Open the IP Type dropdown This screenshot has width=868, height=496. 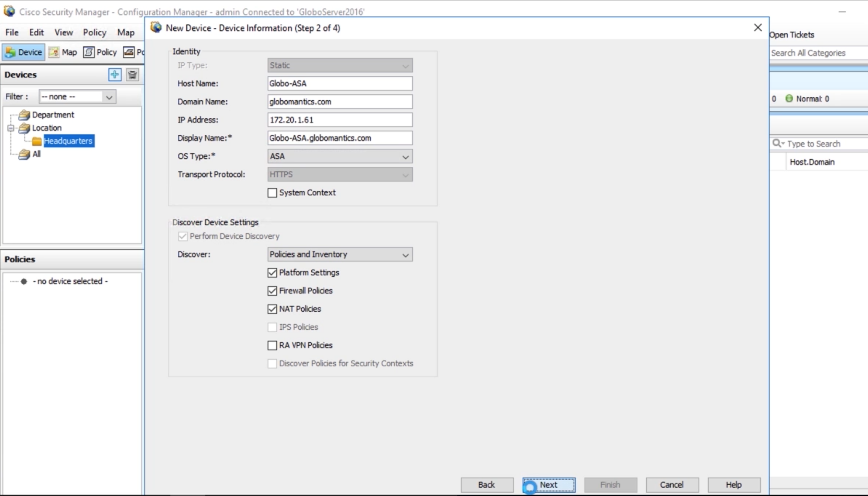(340, 65)
